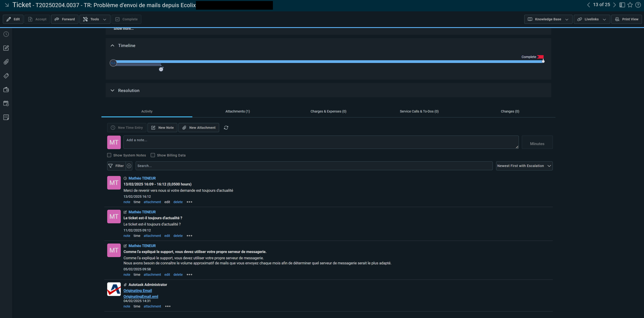Open the OriginatingEmail.eml link
This screenshot has width=644, height=318.
(x=141, y=297)
